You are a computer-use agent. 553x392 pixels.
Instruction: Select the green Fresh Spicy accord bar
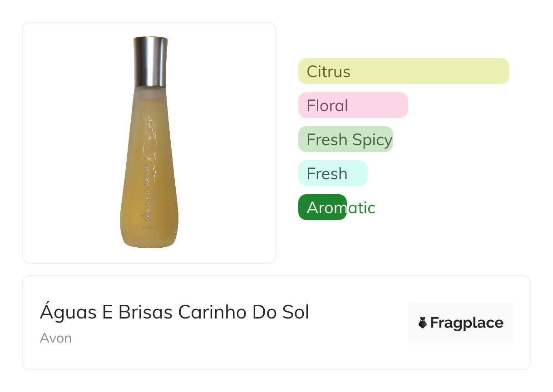[345, 139]
